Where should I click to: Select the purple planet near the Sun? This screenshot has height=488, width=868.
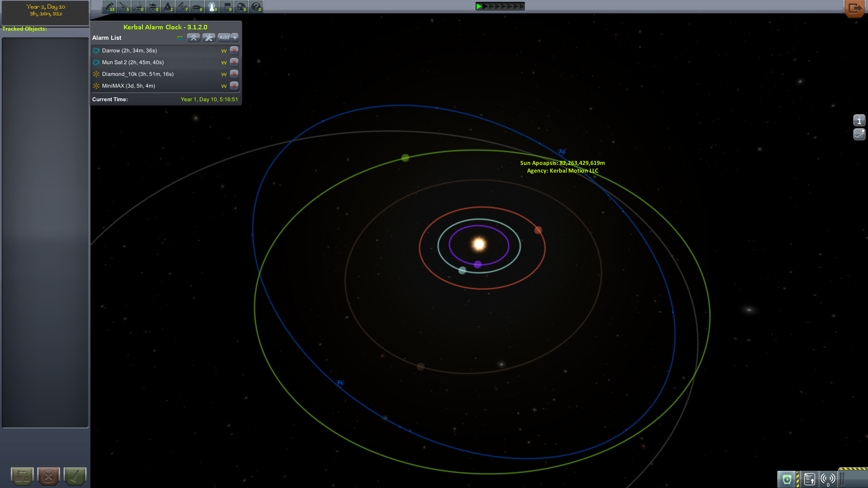point(477,264)
